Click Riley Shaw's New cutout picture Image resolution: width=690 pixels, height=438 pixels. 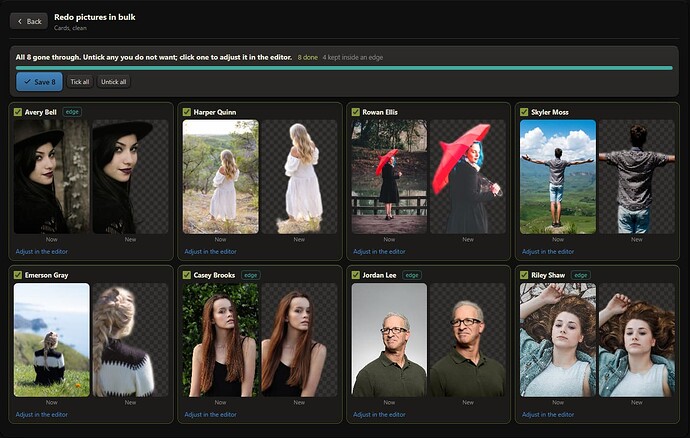[x=637, y=340]
